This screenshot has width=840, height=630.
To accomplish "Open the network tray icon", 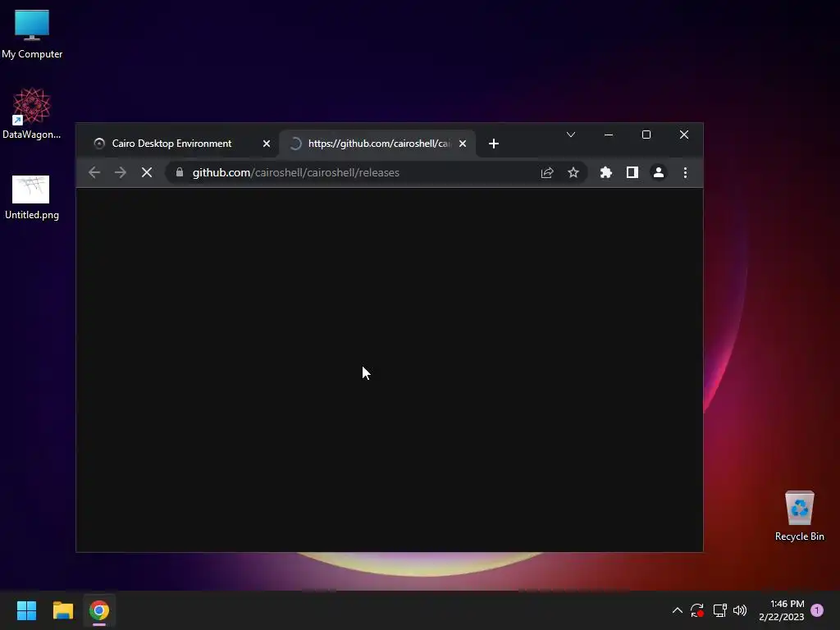I will point(719,610).
